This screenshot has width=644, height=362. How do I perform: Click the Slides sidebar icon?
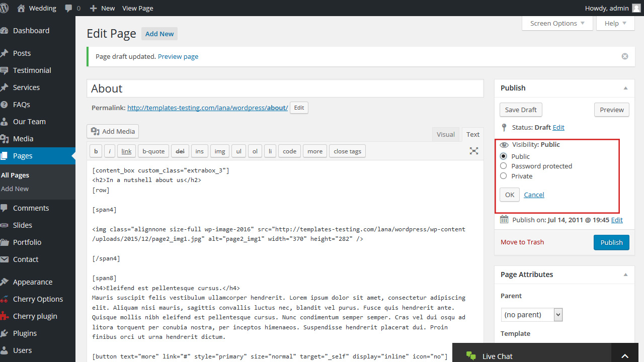click(5, 225)
